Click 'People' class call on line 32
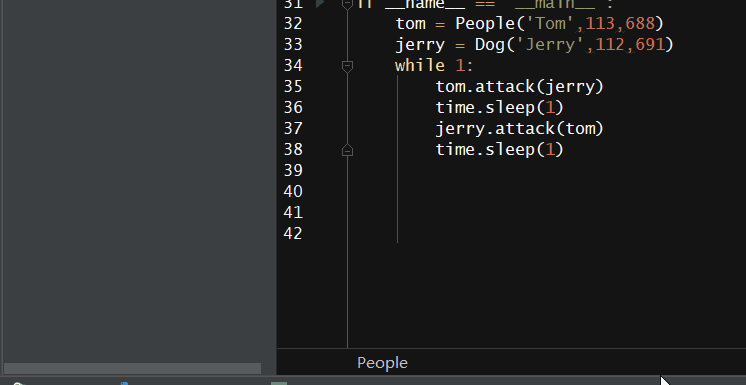The height and width of the screenshot is (385, 746). point(485,23)
